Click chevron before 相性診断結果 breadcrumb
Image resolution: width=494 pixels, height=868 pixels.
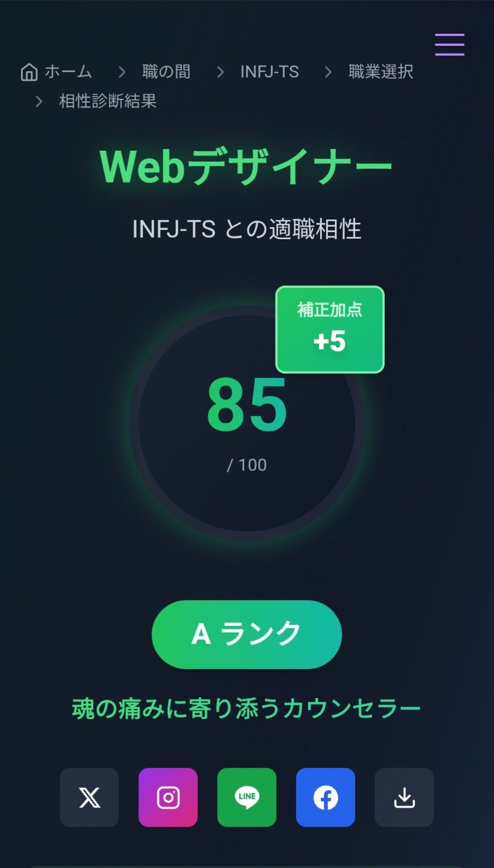[39, 102]
